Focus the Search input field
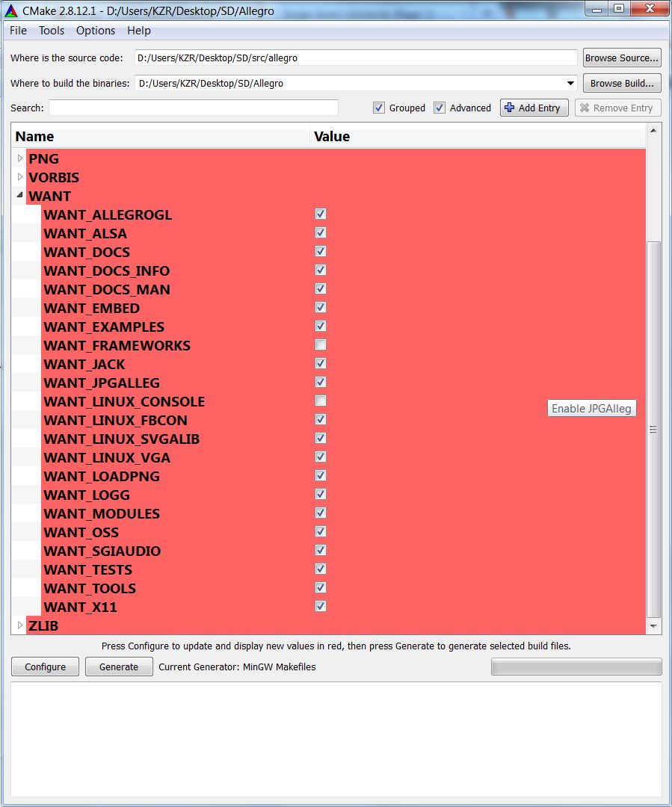 click(x=194, y=108)
